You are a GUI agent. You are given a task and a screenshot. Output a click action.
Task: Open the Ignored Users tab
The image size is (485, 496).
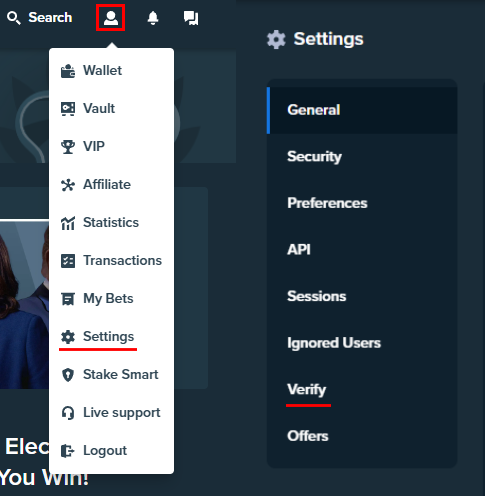pos(362,343)
